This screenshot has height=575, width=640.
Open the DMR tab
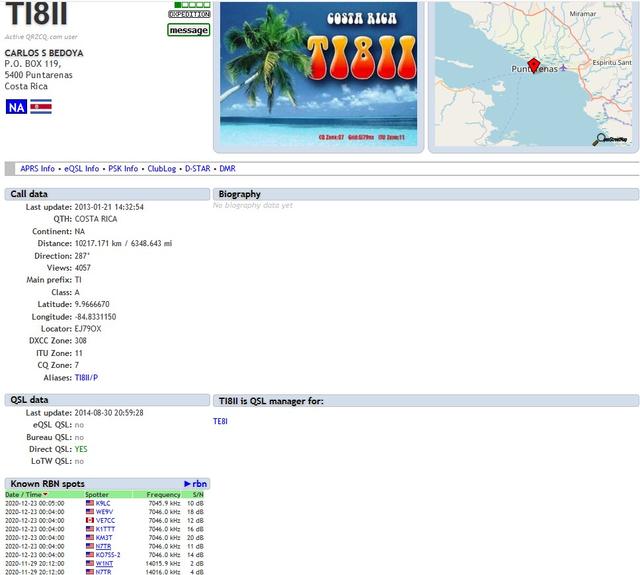[x=227, y=169]
